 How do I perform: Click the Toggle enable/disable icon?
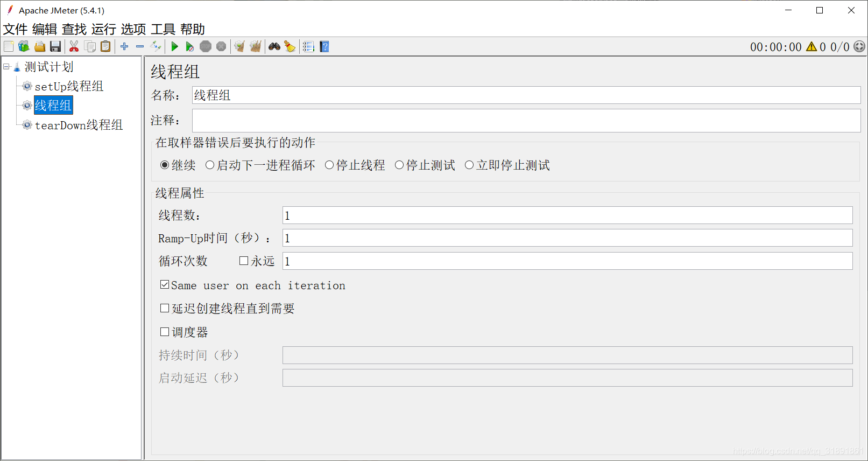click(x=156, y=47)
